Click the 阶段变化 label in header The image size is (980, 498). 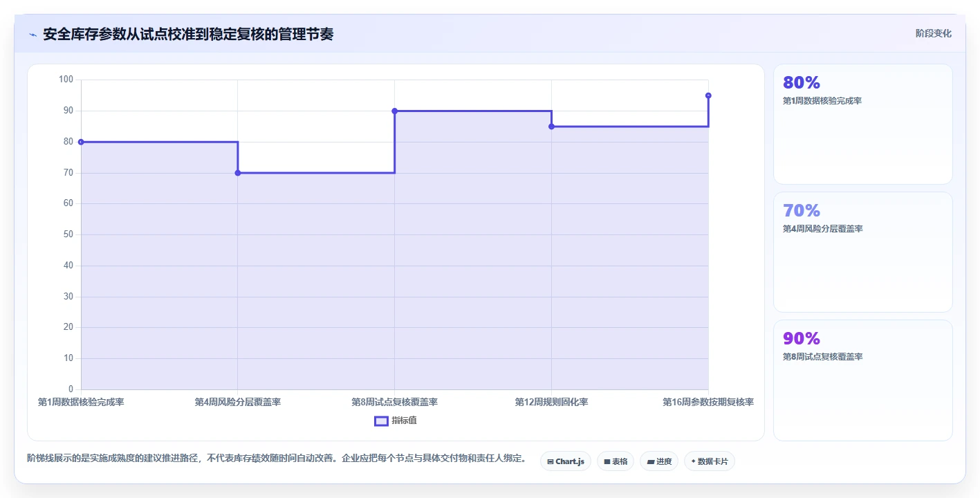[934, 33]
